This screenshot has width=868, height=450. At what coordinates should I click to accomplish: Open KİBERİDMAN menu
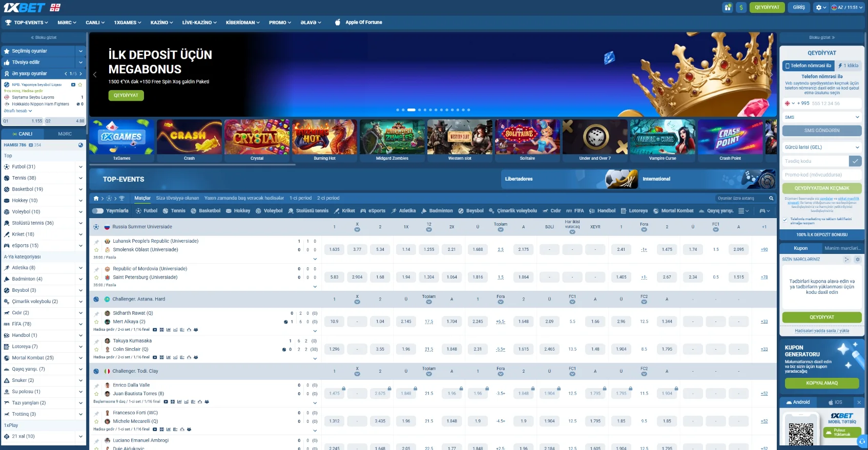[x=243, y=23]
